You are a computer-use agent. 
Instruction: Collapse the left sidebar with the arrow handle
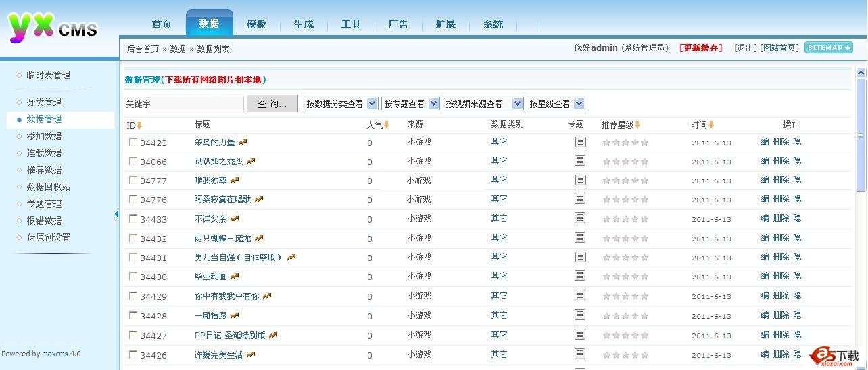point(116,214)
